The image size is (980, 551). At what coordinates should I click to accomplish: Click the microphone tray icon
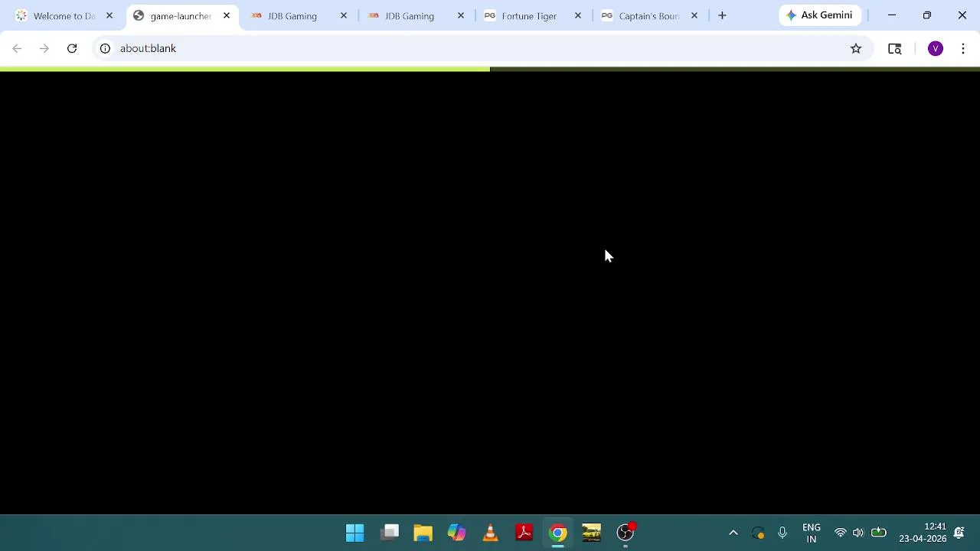tap(782, 533)
